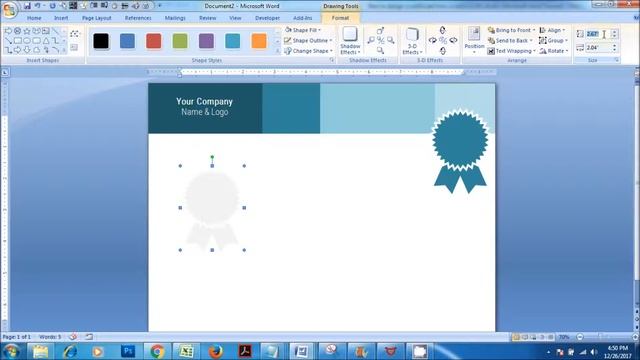Open Shape Fill dropdown

click(x=303, y=30)
